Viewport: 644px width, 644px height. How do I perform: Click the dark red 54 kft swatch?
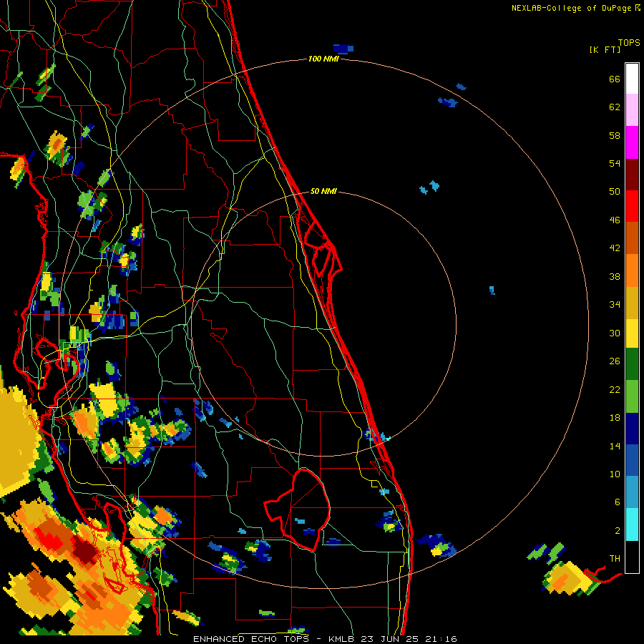[x=632, y=175]
